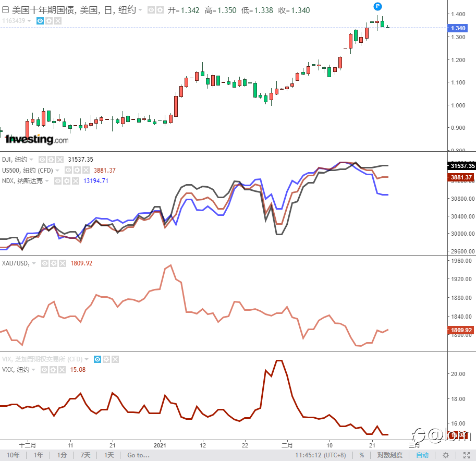Hide the XAU/USD gold series
The image size is (476, 461).
[45, 263]
